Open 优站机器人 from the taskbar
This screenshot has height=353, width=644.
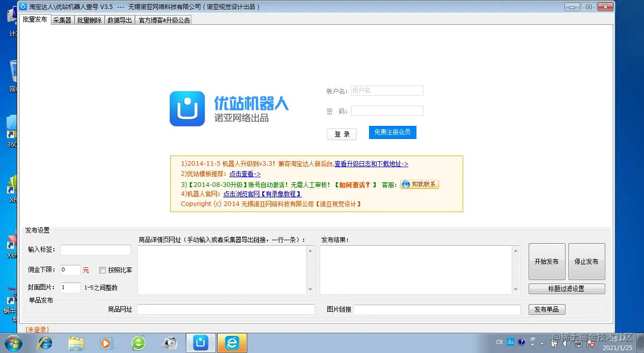tap(200, 342)
